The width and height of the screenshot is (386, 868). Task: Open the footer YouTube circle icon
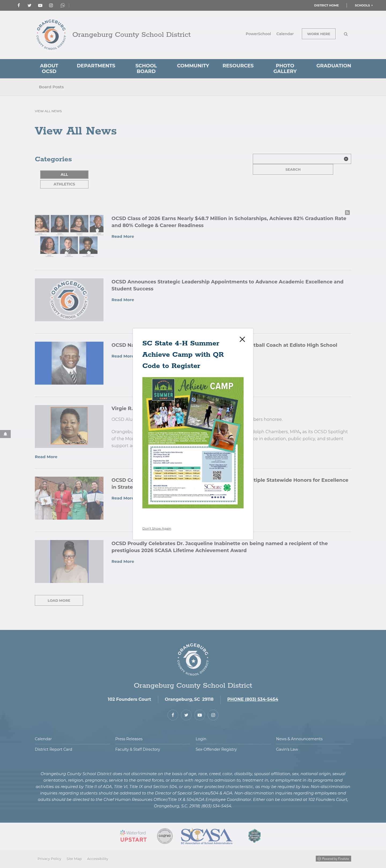[199, 715]
